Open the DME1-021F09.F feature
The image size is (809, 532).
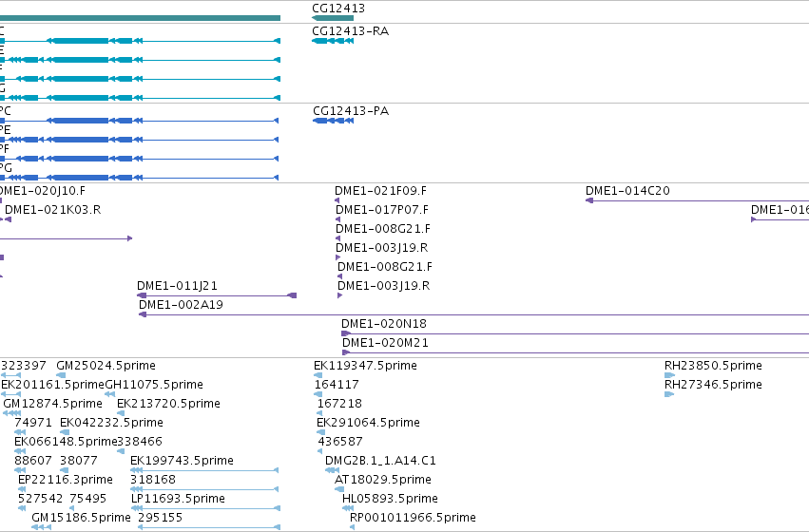tap(337, 200)
